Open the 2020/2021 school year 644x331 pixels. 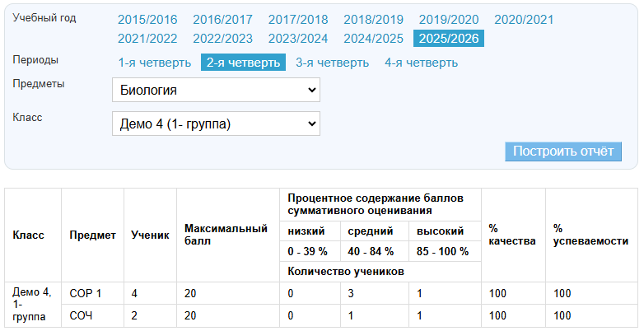[x=524, y=20]
